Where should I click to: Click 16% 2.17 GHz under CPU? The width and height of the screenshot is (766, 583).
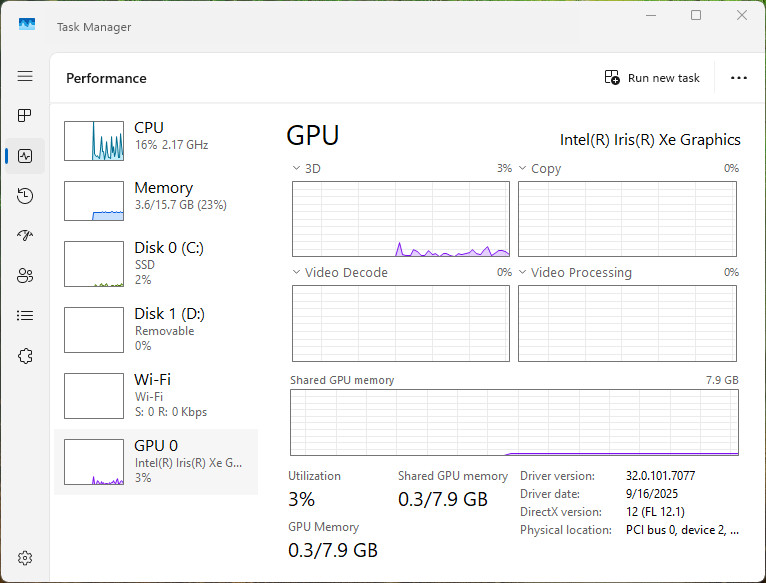[x=171, y=145]
